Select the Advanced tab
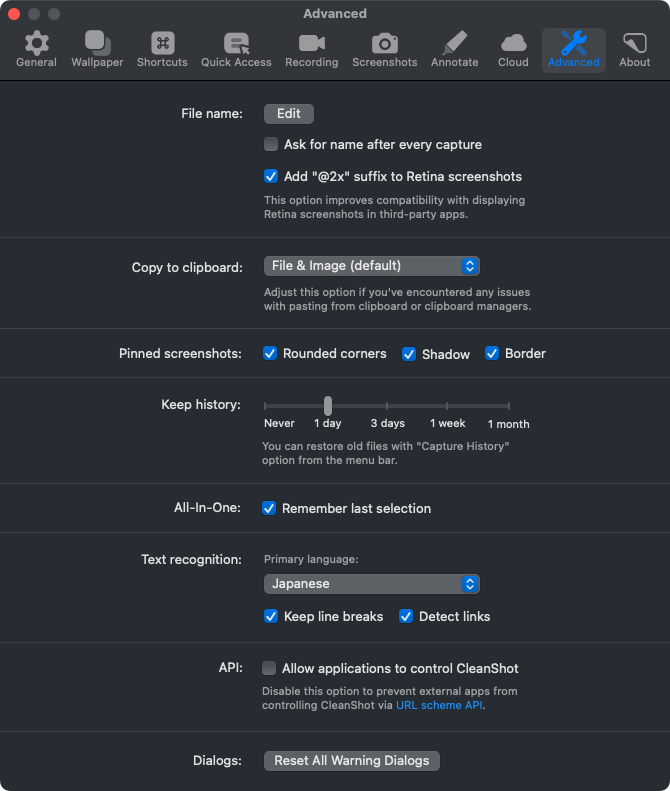This screenshot has height=791, width=670. click(574, 50)
